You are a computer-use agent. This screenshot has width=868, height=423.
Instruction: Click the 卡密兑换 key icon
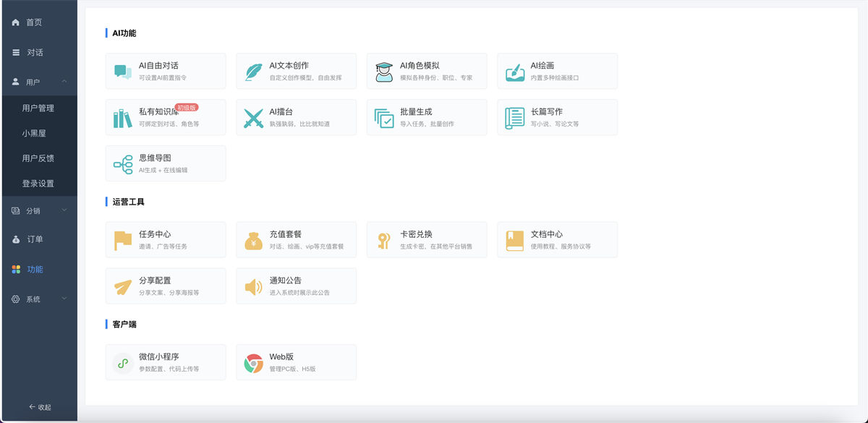click(x=382, y=239)
